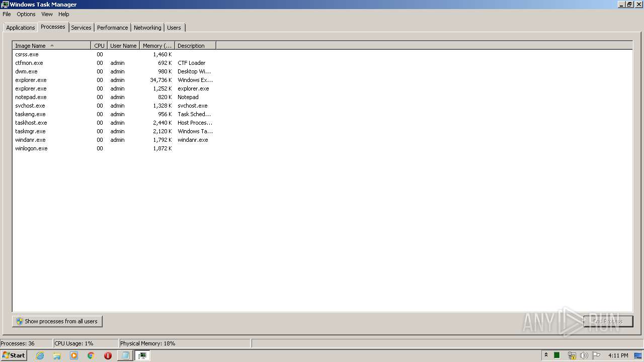The image size is (644, 362).
Task: Select explorer.exe using 1,252 K memory
Action: pos(115,88)
